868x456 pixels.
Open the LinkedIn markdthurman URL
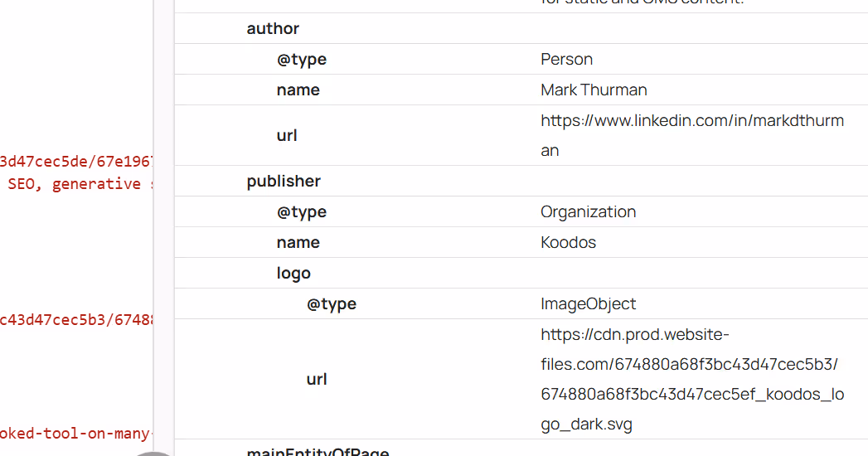(692, 135)
